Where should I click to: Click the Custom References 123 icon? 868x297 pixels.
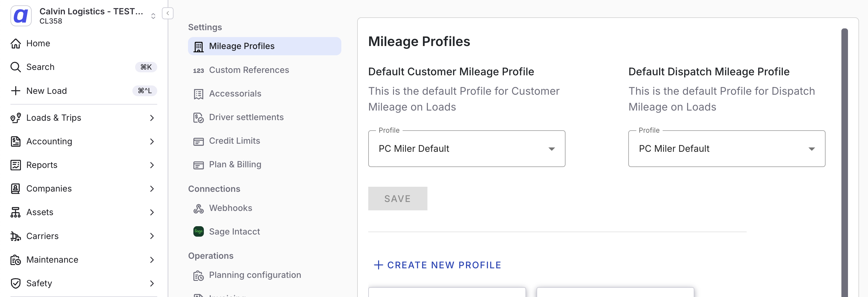pyautogui.click(x=198, y=71)
